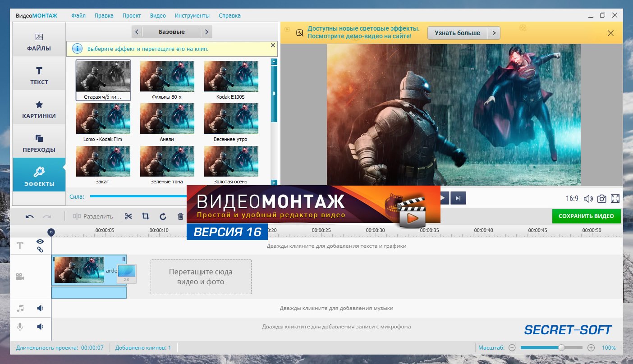Adjust the Масштаб zoom slider
This screenshot has height=364, width=633.
pos(561,348)
